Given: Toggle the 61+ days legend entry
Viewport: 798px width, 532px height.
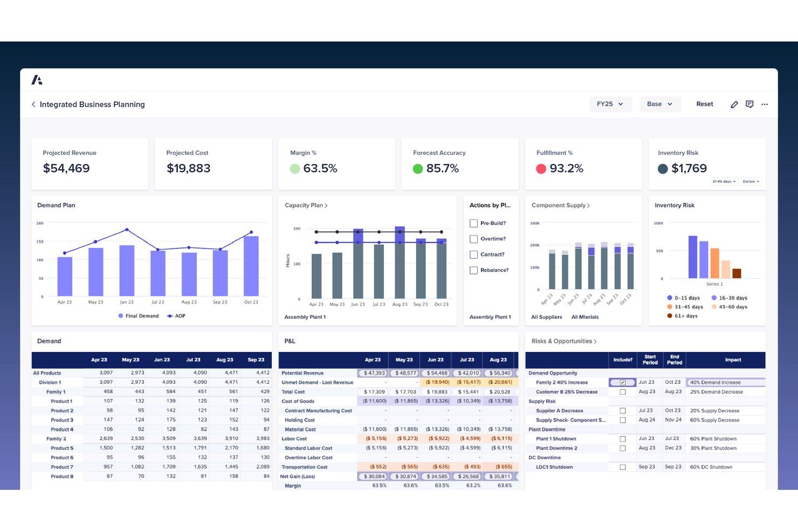Looking at the screenshot, I should pos(682,316).
